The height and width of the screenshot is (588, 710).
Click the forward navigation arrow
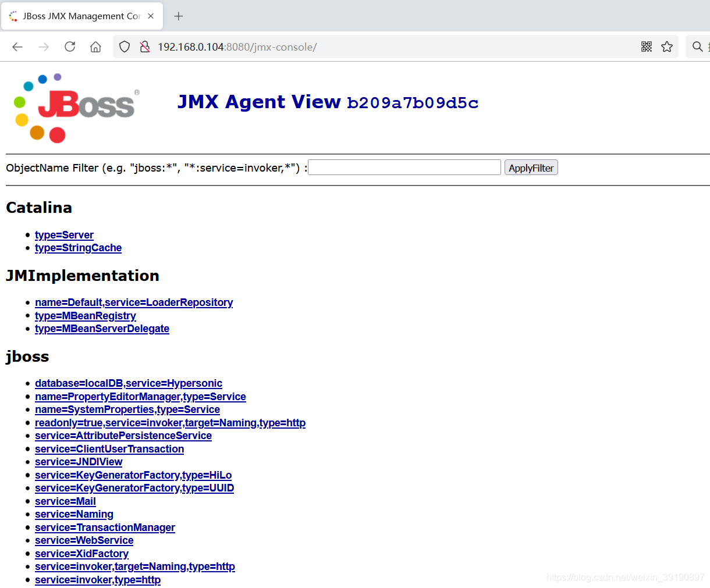click(44, 47)
